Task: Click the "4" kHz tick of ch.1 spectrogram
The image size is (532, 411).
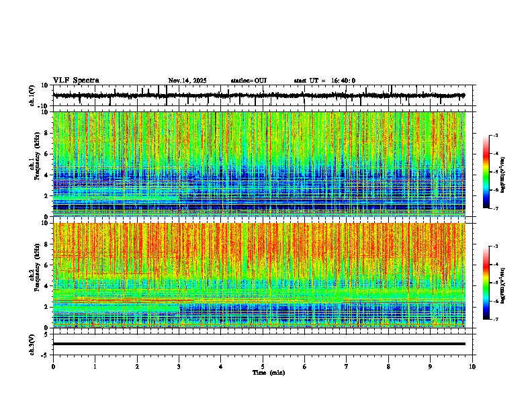Action: pyautogui.click(x=47, y=175)
